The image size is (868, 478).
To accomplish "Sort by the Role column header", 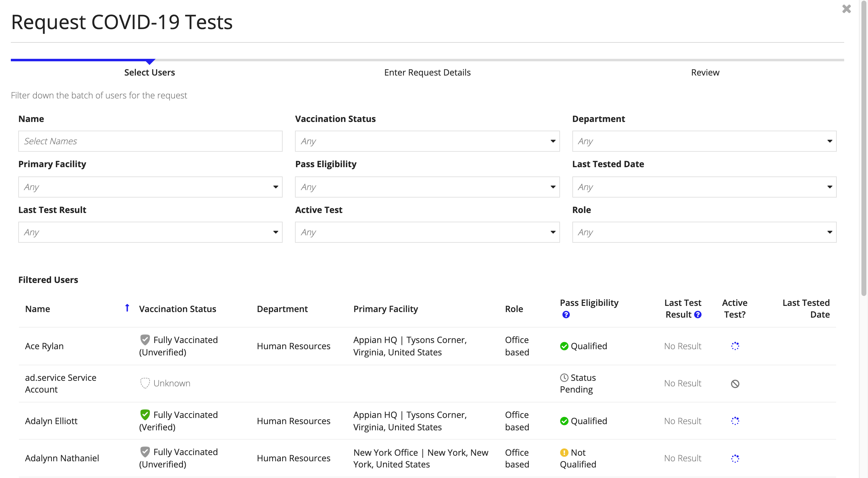I will coord(514,309).
